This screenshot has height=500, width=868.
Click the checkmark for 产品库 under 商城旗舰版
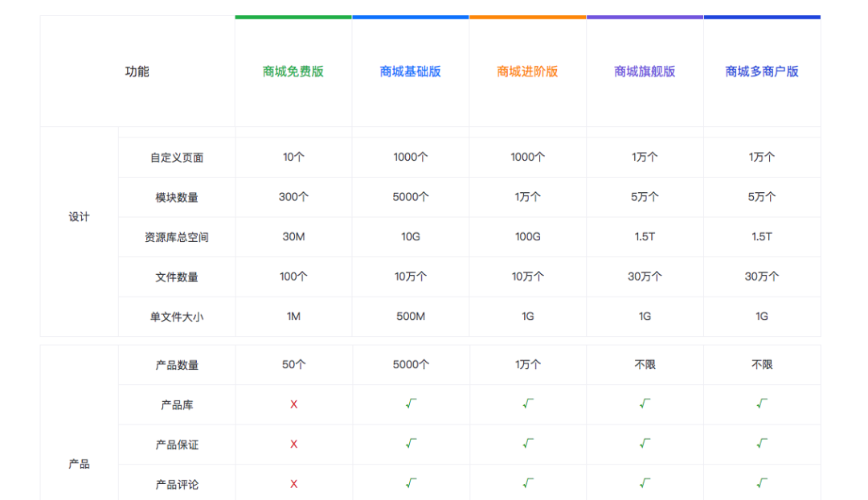645,404
